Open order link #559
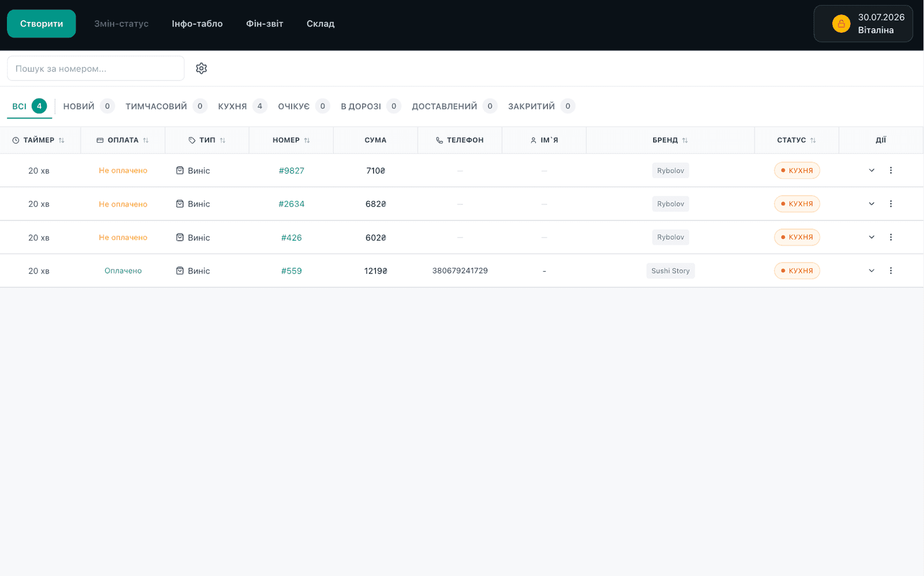The width and height of the screenshot is (924, 576). tap(291, 271)
